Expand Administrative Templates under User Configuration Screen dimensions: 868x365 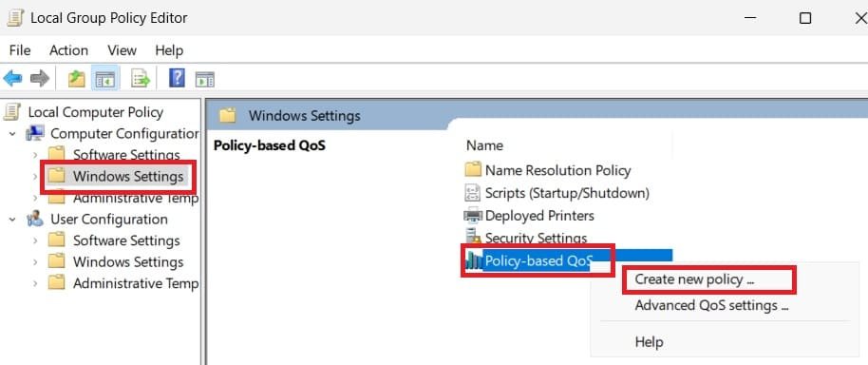[35, 283]
